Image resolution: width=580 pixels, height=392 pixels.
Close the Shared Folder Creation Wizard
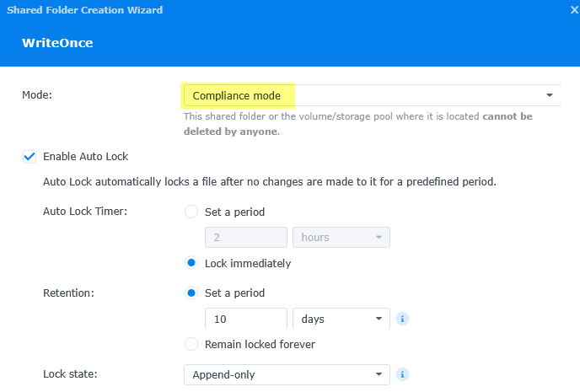coord(573,11)
